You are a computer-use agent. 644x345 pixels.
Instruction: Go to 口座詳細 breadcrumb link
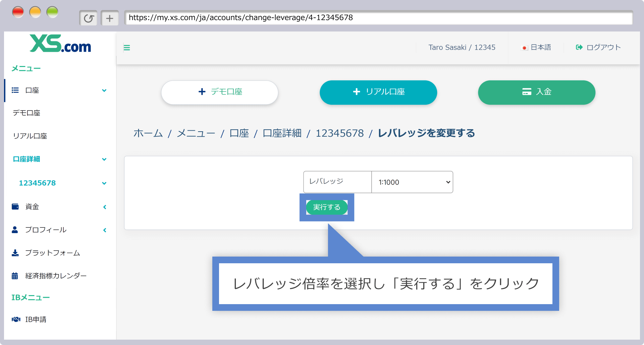[282, 133]
